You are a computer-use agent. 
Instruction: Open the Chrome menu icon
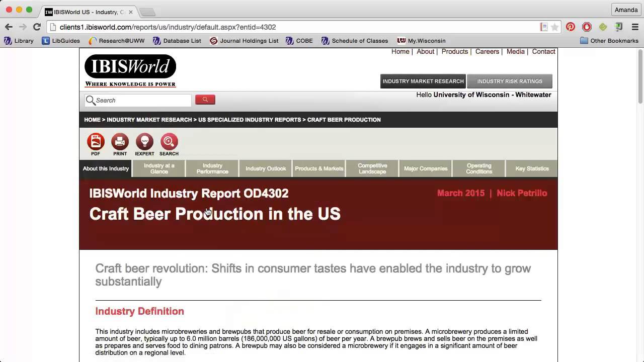tap(635, 27)
